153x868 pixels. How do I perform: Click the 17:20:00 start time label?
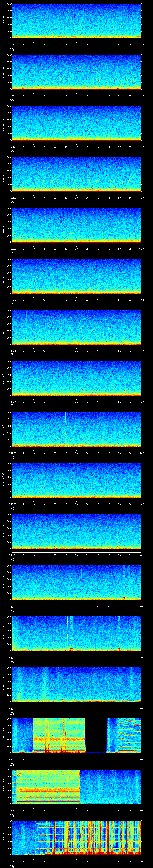click(x=12, y=861)
